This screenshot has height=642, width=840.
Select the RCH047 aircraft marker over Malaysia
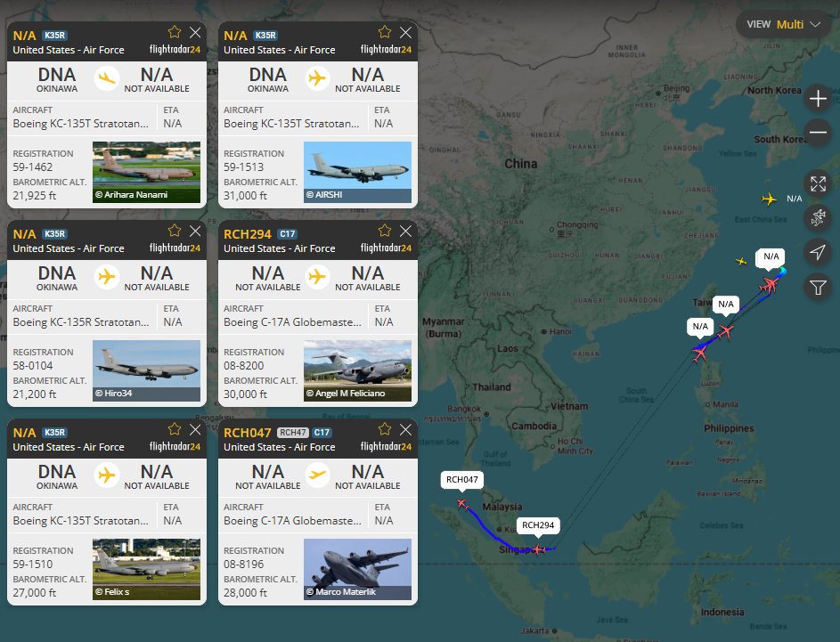click(462, 503)
